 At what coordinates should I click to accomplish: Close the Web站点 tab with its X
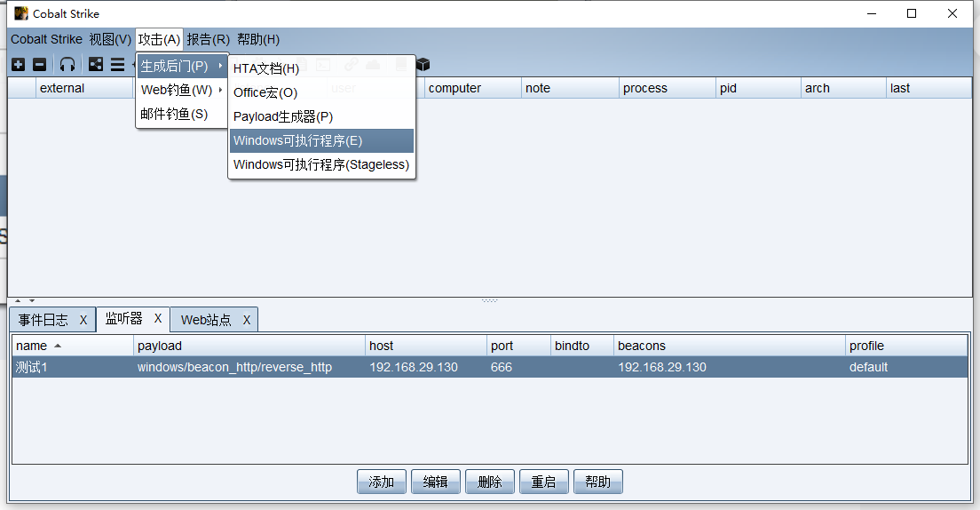tap(247, 321)
